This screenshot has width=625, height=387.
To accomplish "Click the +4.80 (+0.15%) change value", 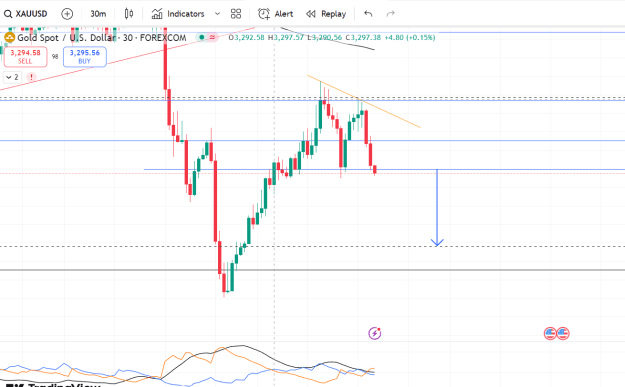I will tap(410, 37).
